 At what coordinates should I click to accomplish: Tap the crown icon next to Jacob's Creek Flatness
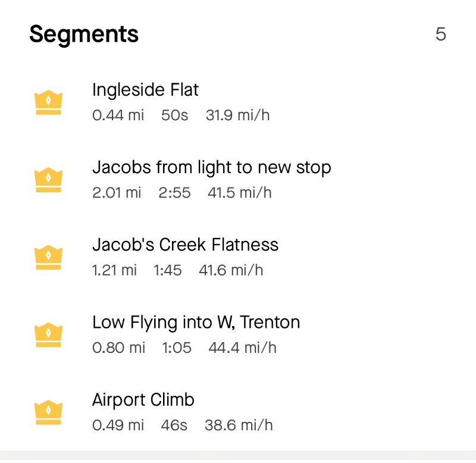(49, 257)
